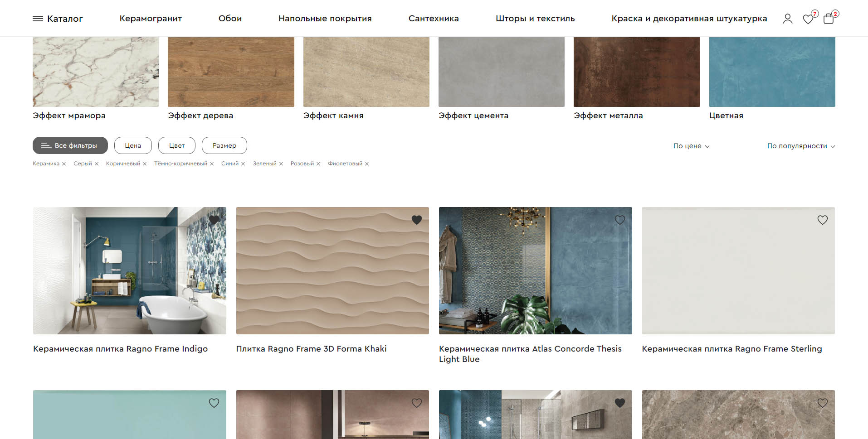Remove the Зеленый filter tag

point(281,164)
